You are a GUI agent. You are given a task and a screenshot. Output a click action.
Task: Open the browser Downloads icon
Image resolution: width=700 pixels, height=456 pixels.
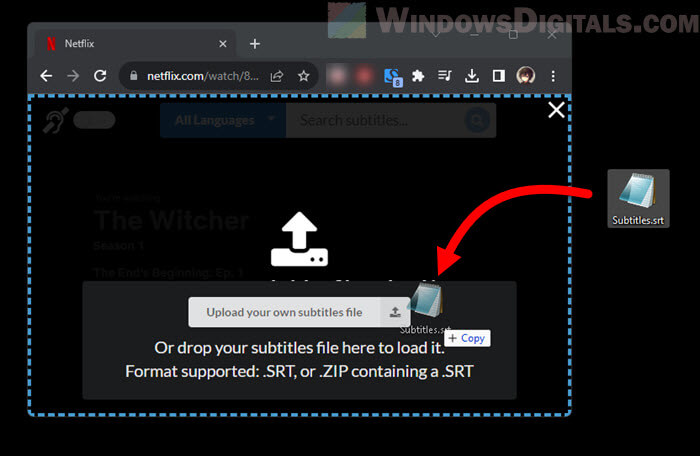tap(471, 76)
